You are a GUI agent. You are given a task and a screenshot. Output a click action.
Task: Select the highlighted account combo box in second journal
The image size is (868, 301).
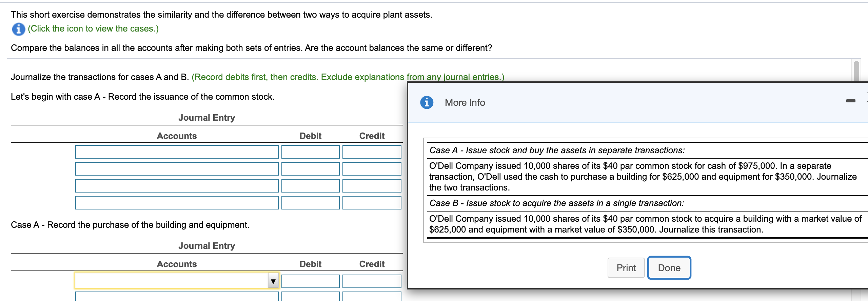click(177, 281)
